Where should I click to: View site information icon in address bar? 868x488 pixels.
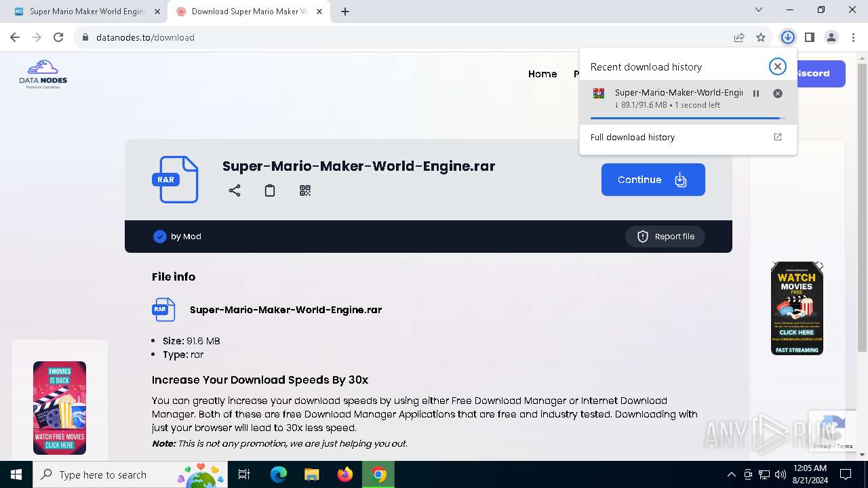pos(85,37)
